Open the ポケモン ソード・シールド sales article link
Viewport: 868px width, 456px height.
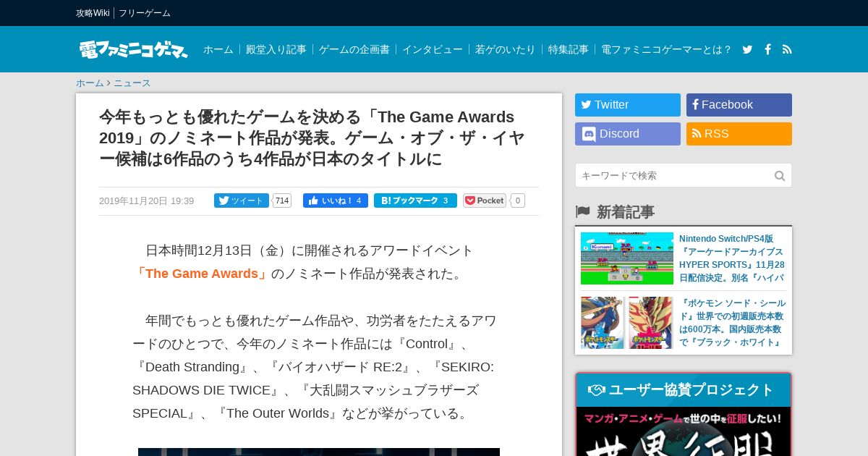pos(732,323)
